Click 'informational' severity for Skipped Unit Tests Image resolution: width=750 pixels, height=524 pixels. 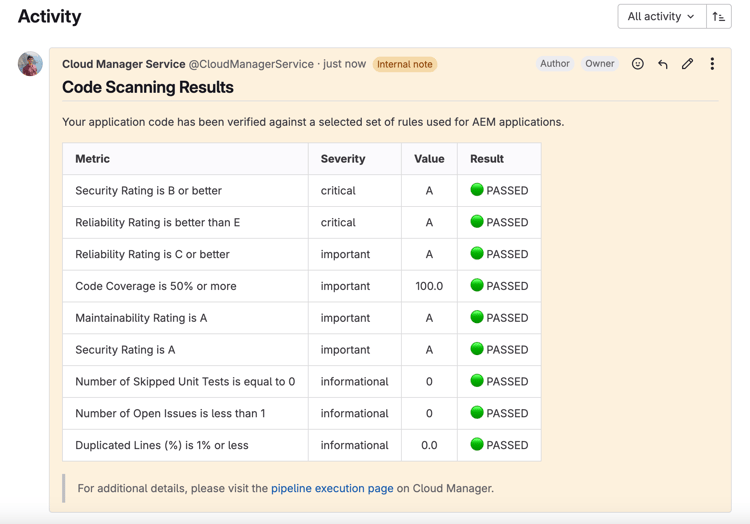(x=354, y=382)
